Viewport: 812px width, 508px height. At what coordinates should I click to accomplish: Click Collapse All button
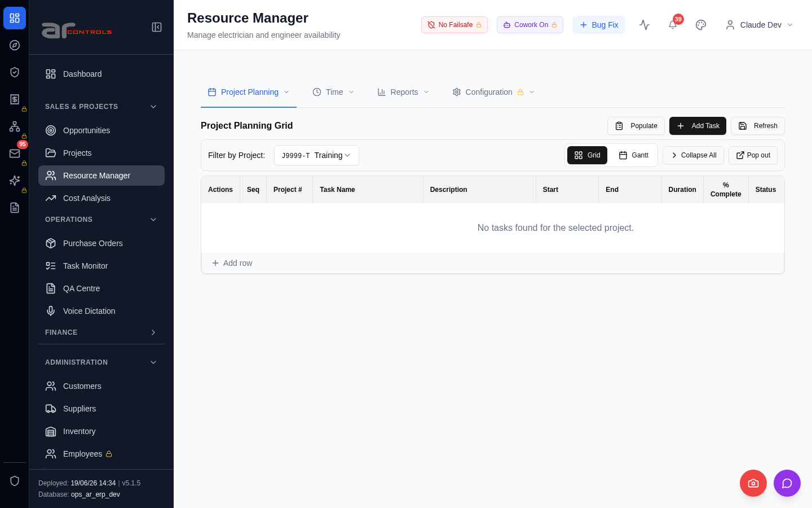pyautogui.click(x=693, y=155)
